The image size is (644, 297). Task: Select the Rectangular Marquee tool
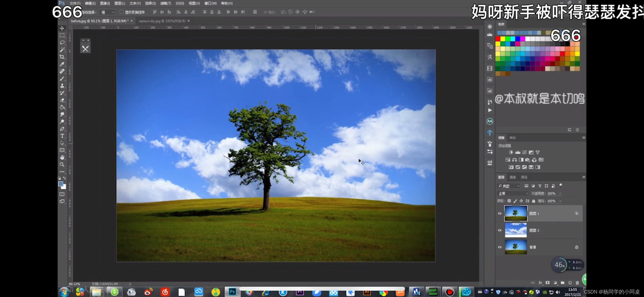[62, 35]
